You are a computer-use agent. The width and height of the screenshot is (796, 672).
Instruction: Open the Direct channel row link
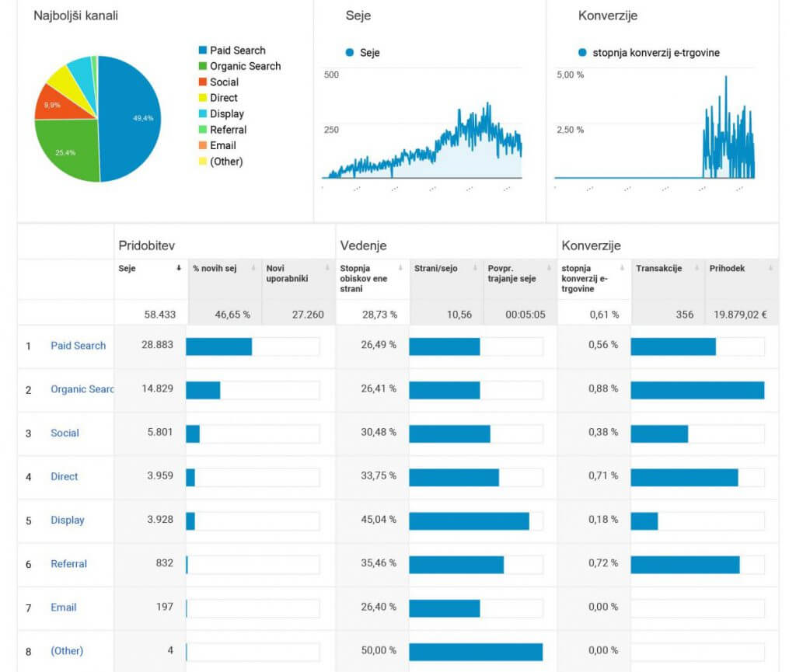(x=64, y=476)
